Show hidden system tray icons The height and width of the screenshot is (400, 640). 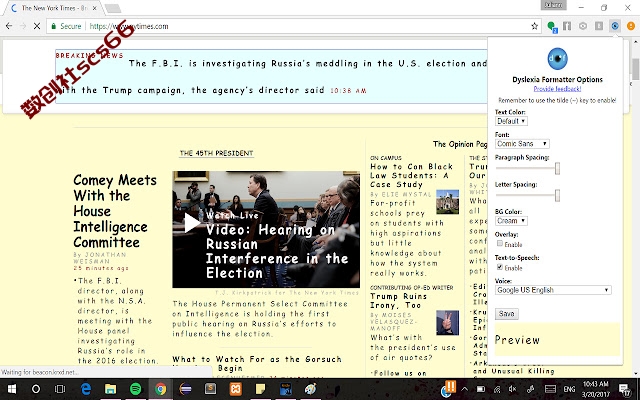[x=464, y=389]
